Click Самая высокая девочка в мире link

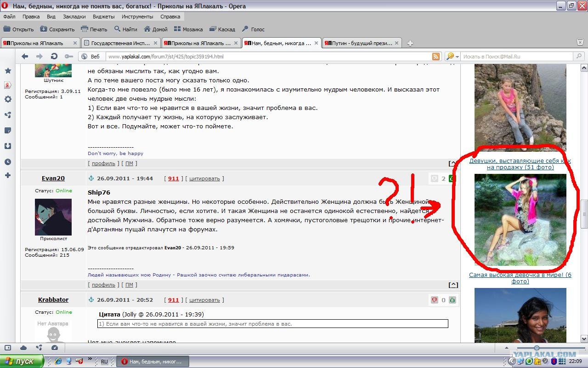coord(520,278)
